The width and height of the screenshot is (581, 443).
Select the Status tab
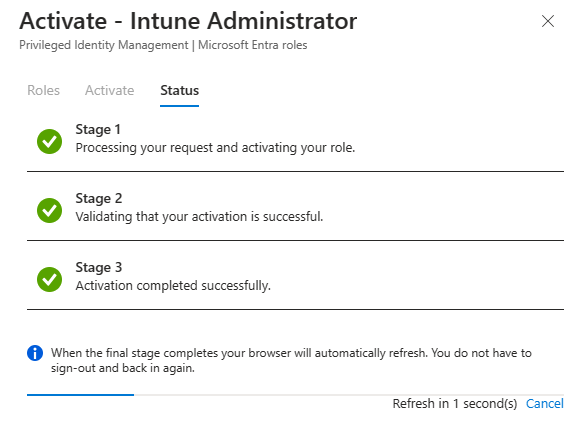pyautogui.click(x=179, y=90)
